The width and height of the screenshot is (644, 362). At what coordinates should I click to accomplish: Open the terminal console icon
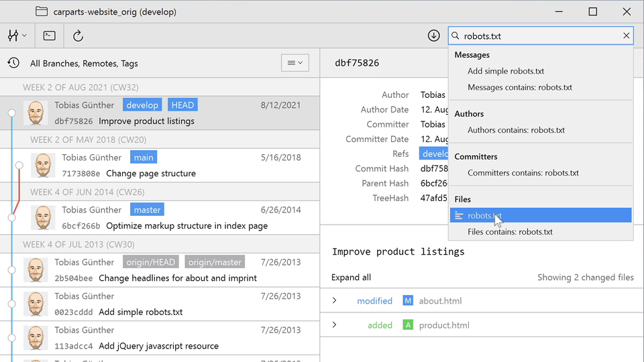50,36
